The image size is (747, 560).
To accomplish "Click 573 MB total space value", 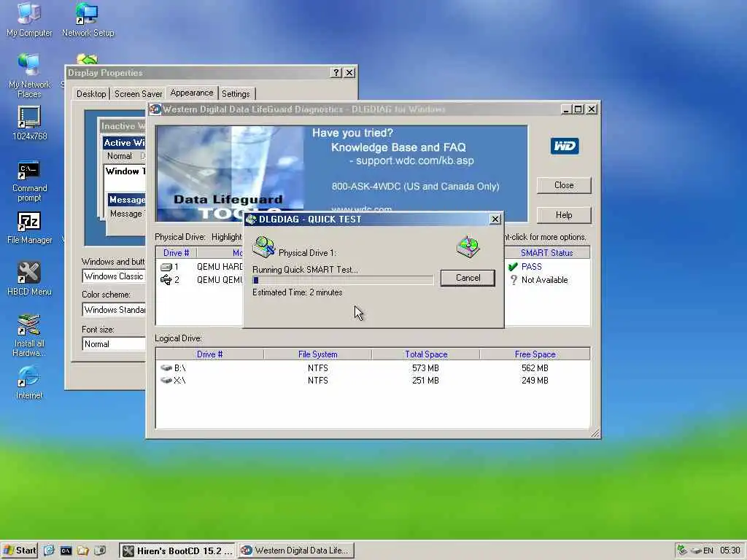I will (425, 368).
